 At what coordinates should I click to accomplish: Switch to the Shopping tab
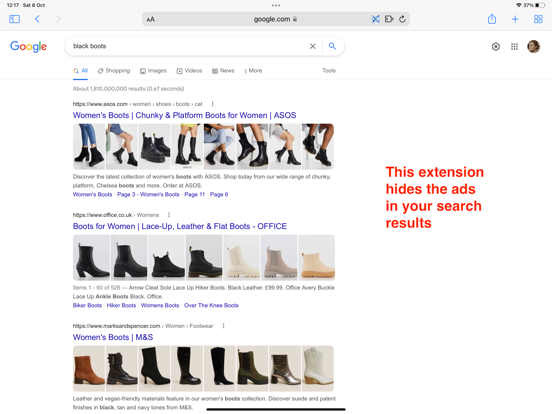point(114,71)
